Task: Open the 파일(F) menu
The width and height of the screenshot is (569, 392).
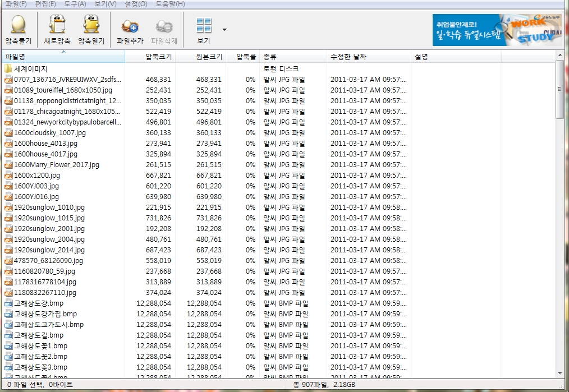Action: click(x=16, y=4)
